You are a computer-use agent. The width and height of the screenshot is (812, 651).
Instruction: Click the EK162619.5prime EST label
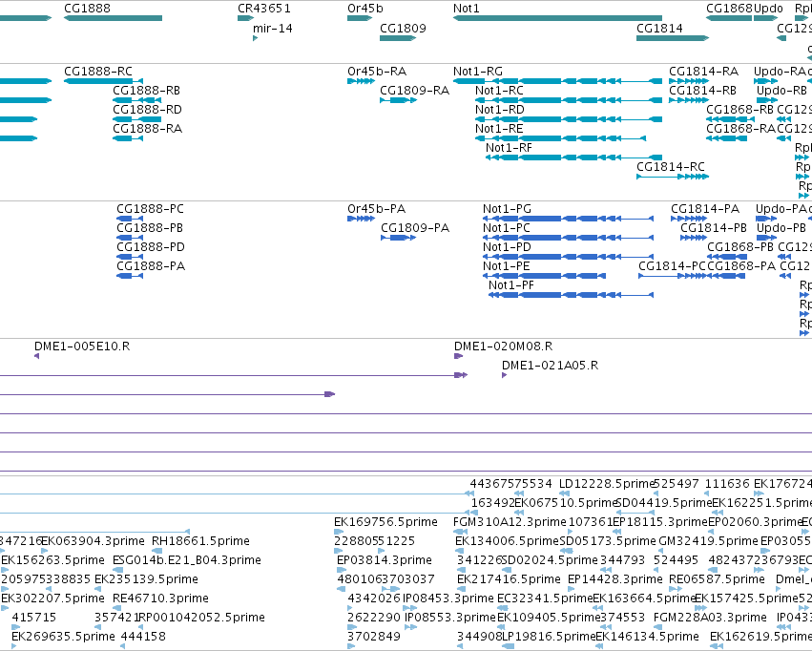761,637
